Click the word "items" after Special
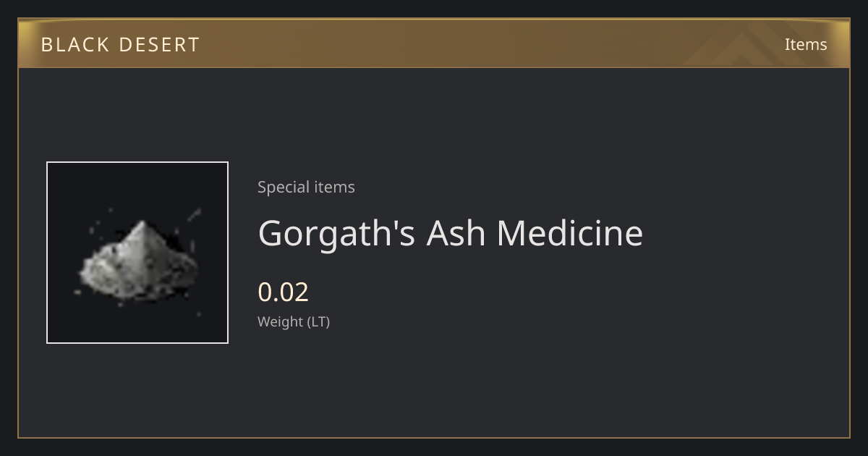Screen dimensions: 868x456 pyautogui.click(x=335, y=187)
